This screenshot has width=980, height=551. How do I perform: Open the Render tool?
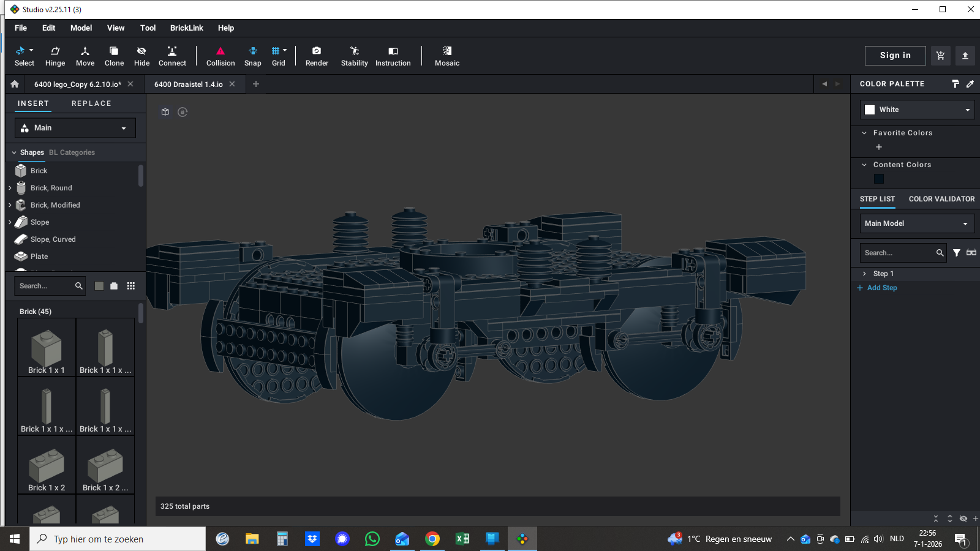[x=317, y=56]
